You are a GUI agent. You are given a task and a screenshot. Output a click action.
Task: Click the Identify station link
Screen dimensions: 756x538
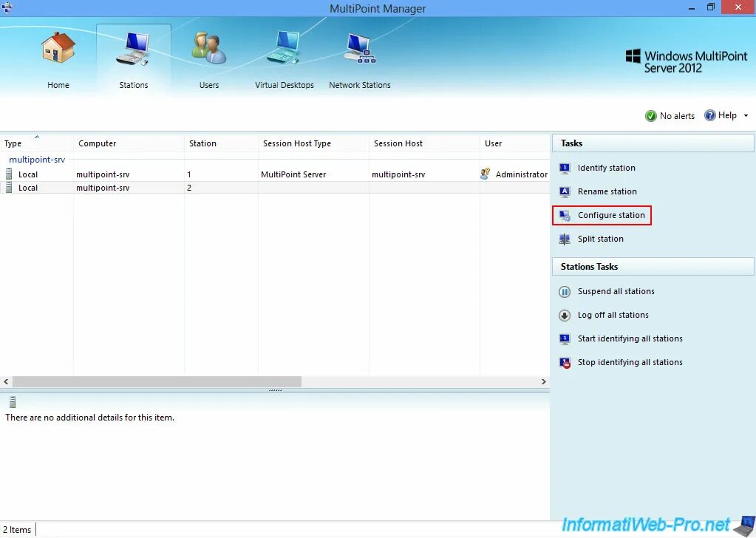coord(607,168)
